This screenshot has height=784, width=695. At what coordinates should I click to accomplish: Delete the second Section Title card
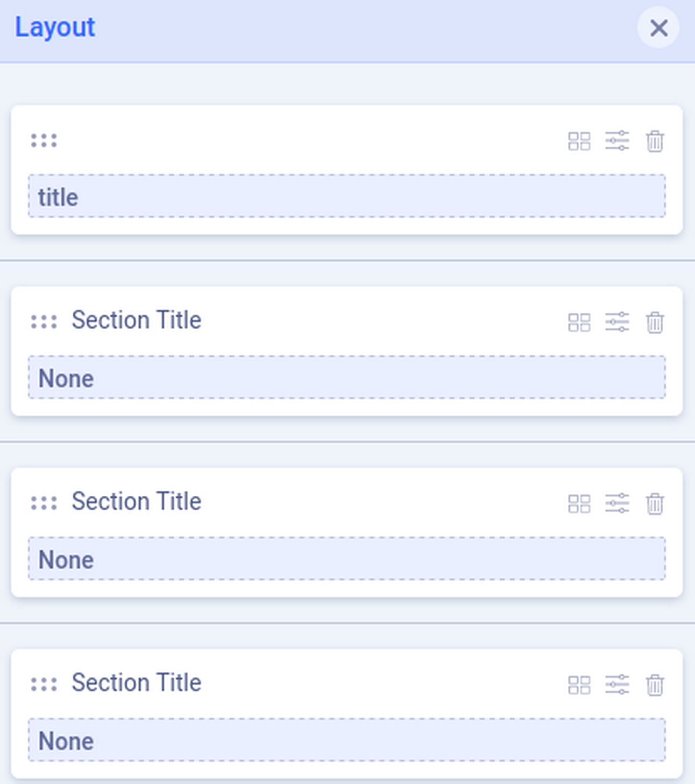[655, 504]
